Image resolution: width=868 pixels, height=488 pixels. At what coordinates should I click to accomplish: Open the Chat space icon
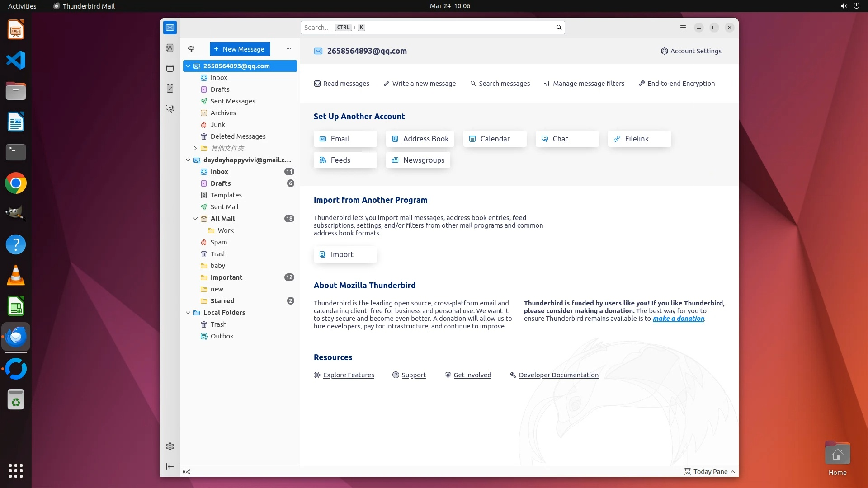coord(170,109)
